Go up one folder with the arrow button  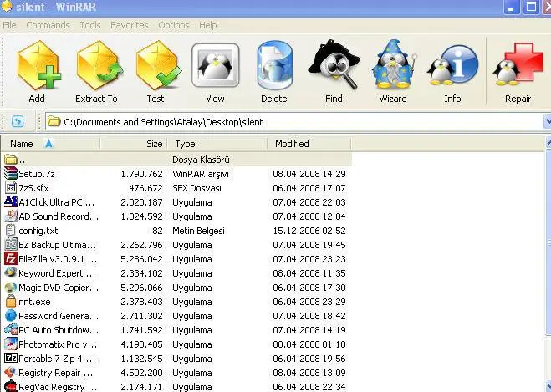pyautogui.click(x=18, y=121)
